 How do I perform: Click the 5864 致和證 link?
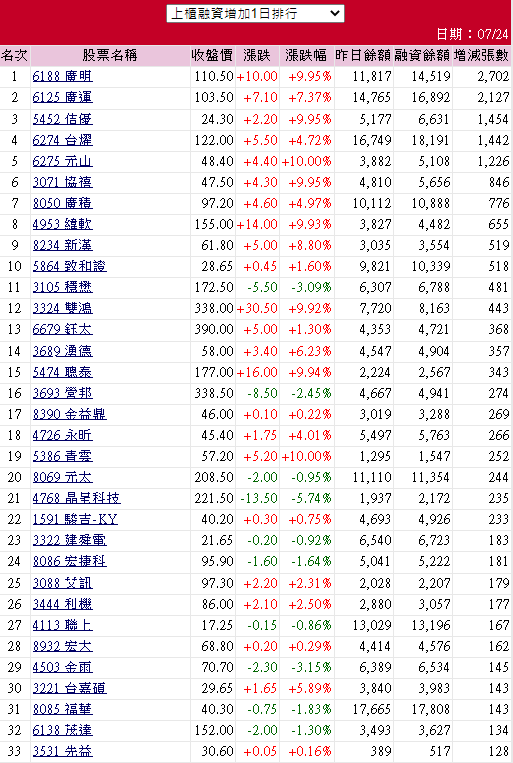pos(70,266)
